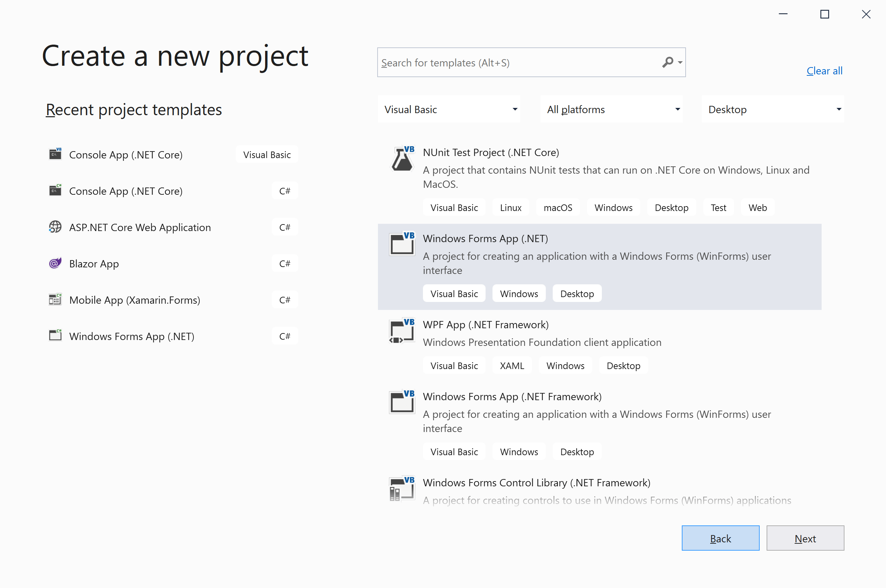This screenshot has width=886, height=588.
Task: Click the Clear all link
Action: (x=824, y=71)
